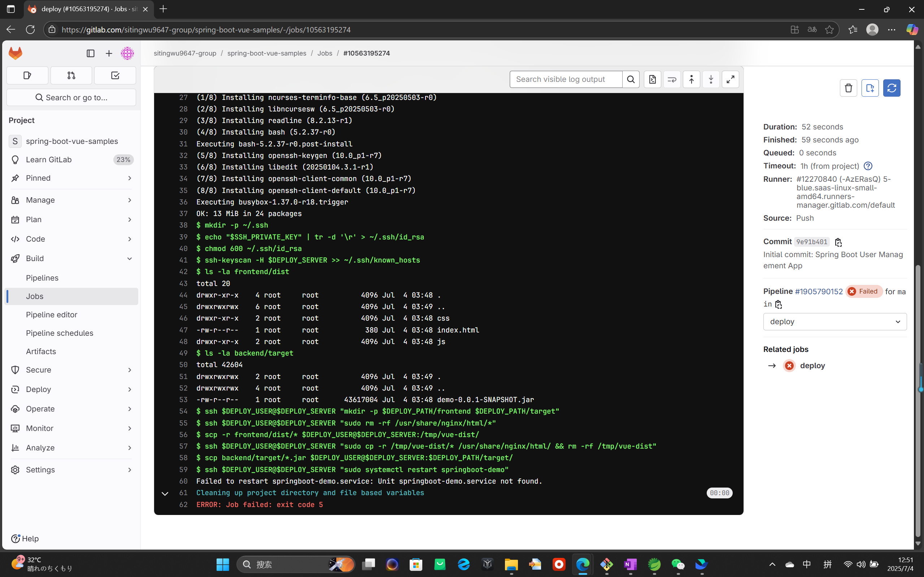Click the search visible log output field
Screen dimensions: 924x577
[565, 79]
